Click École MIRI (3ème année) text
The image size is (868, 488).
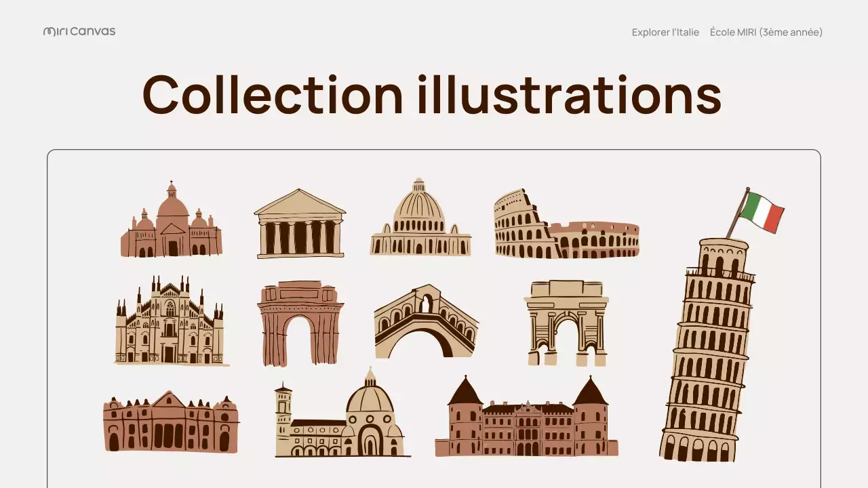point(766,32)
